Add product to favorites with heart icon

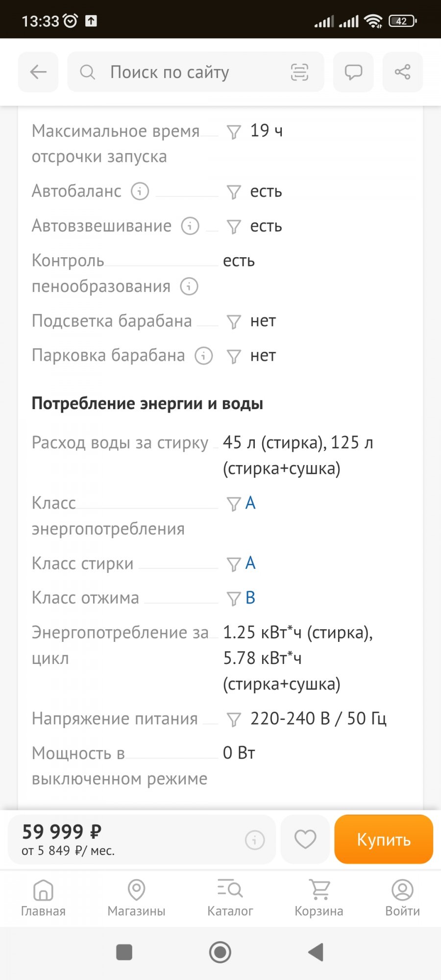(305, 839)
